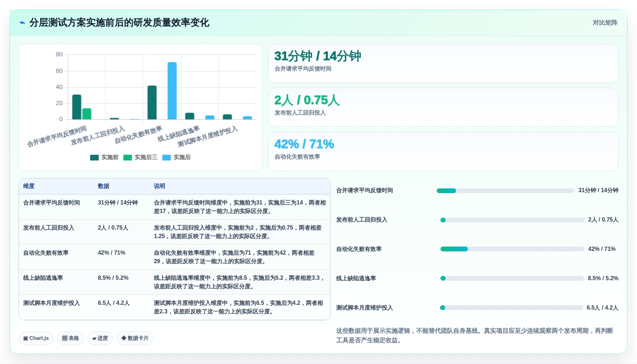Click progress bar for 测试脚本月度维护投入
637x364 pixels.
pyautogui.click(x=511, y=308)
